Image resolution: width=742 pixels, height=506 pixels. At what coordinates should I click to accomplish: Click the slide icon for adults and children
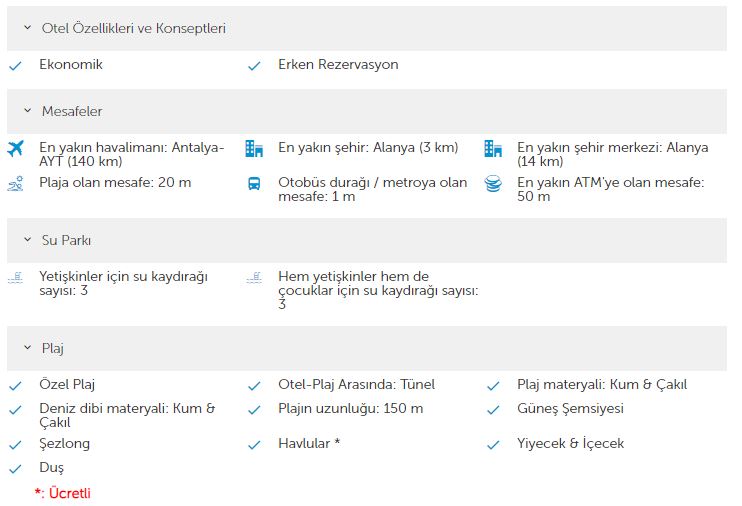pos(254,277)
